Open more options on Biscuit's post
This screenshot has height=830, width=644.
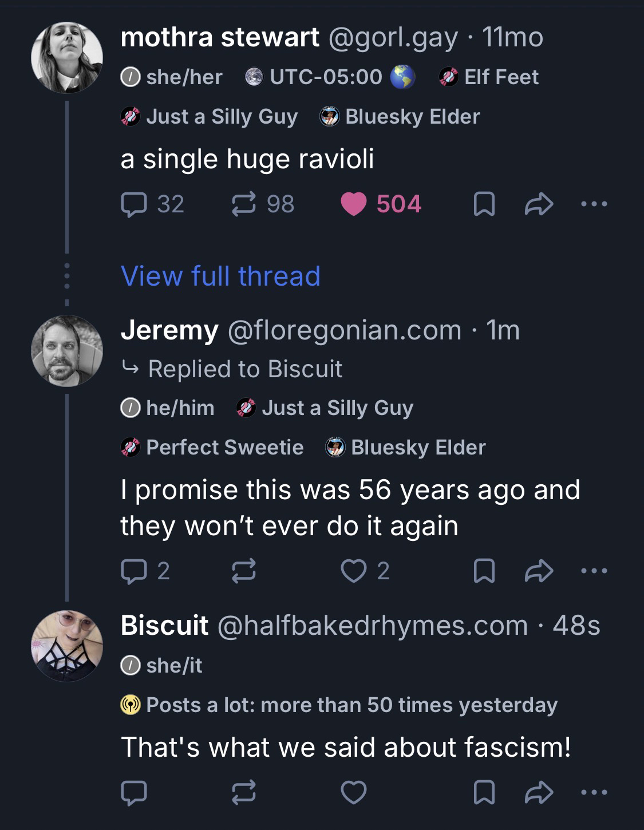point(594,792)
